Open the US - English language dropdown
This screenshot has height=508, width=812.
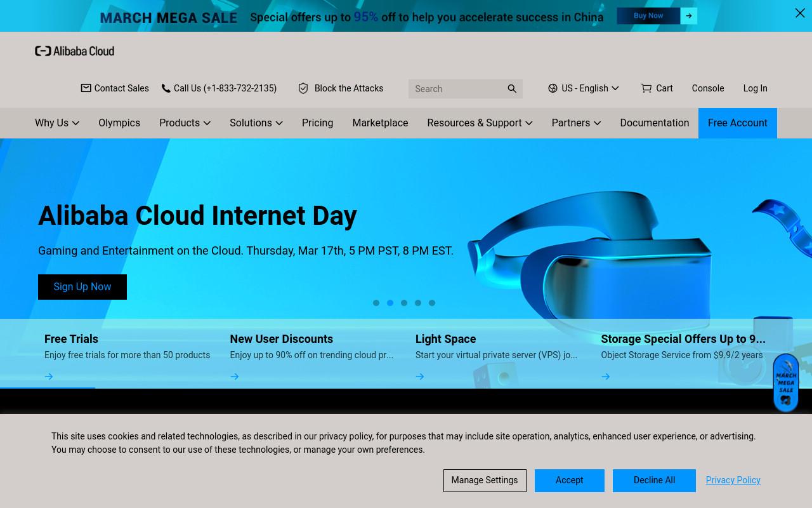[x=584, y=88]
